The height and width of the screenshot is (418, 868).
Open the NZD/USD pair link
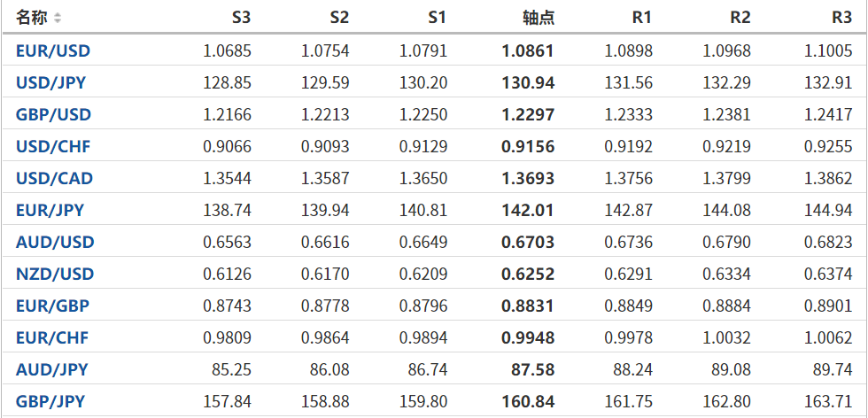(x=54, y=275)
